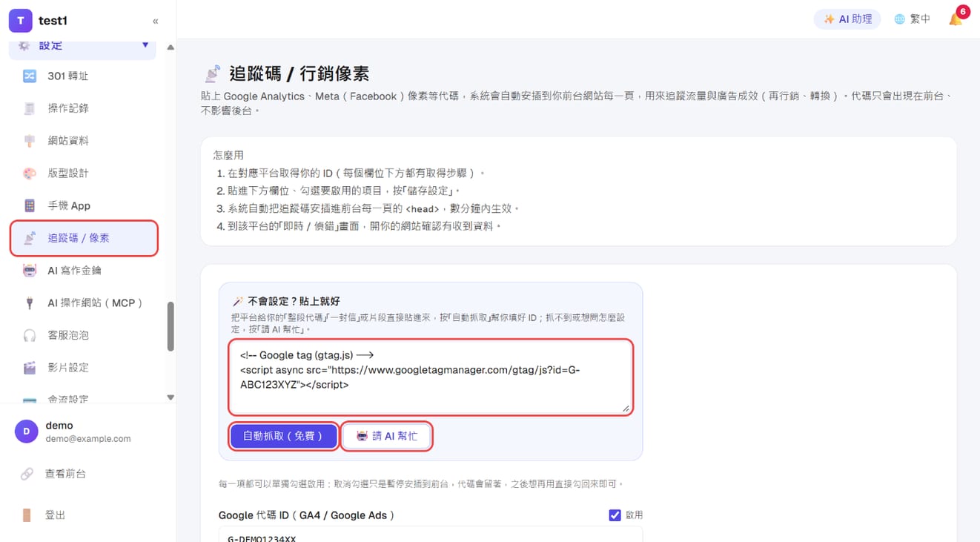Click the demo@example.com email text
Screen dimensions: 980x542
coord(88,439)
